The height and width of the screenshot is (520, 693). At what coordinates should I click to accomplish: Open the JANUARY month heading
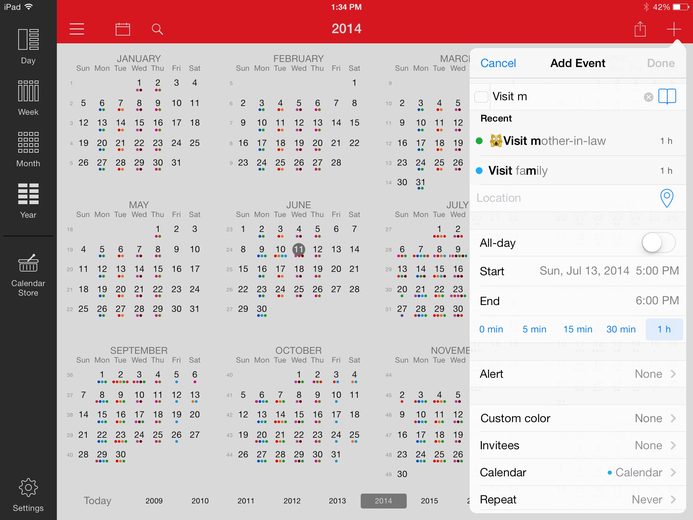pos(139,58)
